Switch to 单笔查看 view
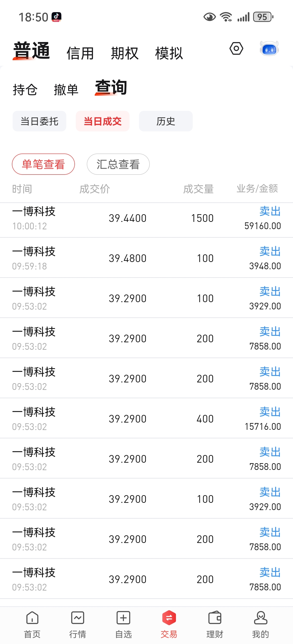293x644 pixels. pyautogui.click(x=43, y=164)
